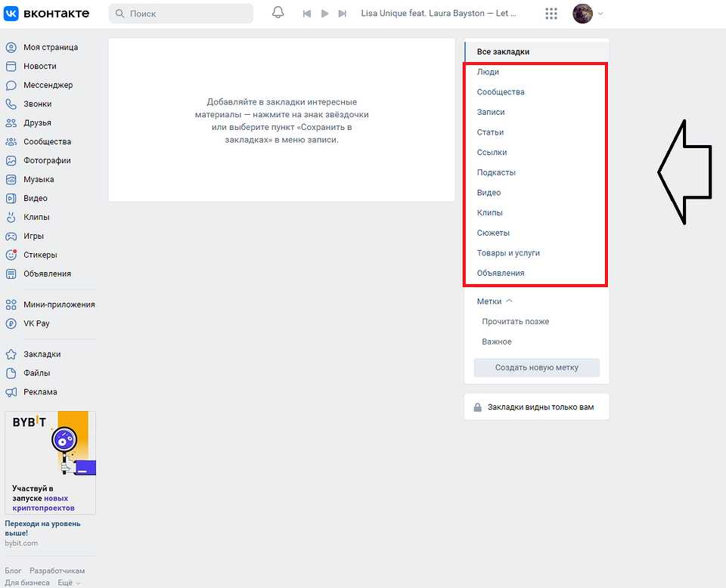Open the VK services grid icon
The width and height of the screenshot is (726, 588).
551,14
